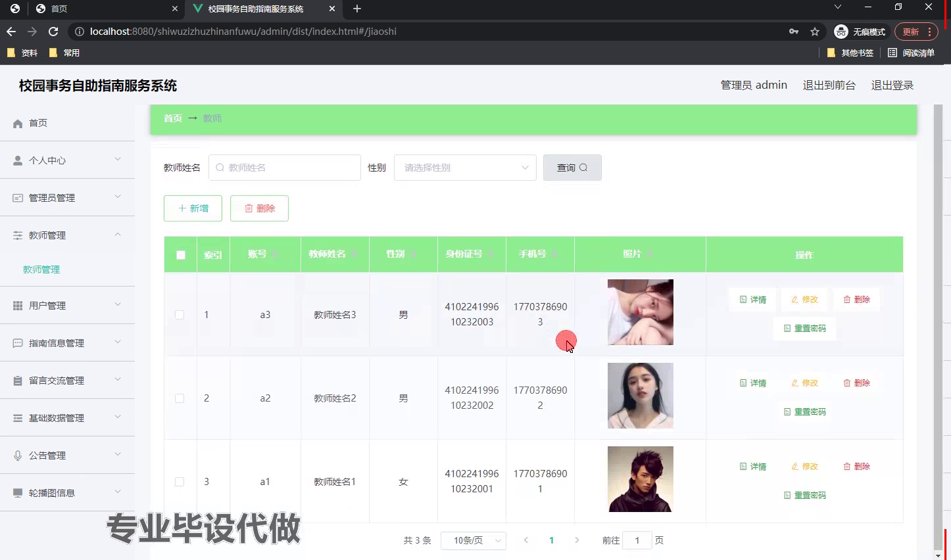Viewport: 951px width, 560px height.
Task: Reload the page with browser refresh icon
Action: click(53, 32)
